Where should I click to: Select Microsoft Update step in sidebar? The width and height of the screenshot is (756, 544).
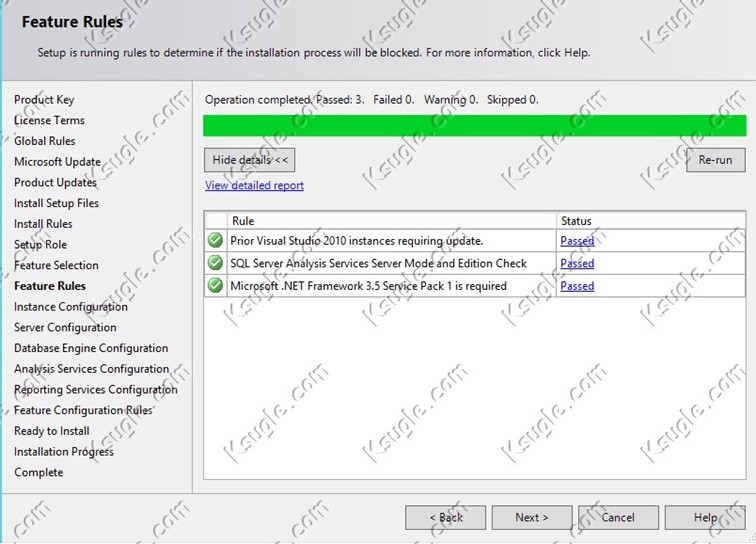57,162
